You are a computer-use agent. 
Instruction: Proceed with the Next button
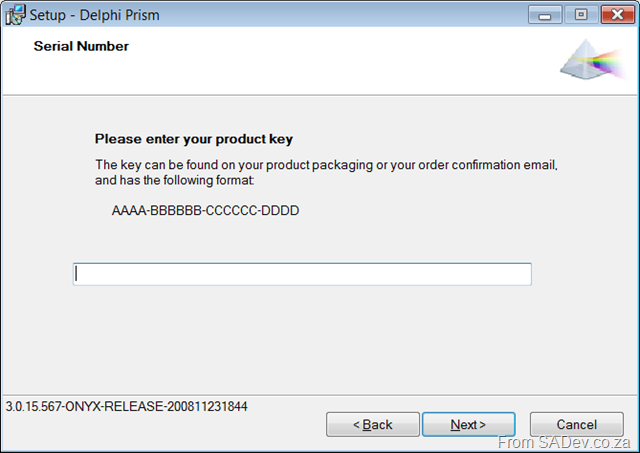pos(469,424)
